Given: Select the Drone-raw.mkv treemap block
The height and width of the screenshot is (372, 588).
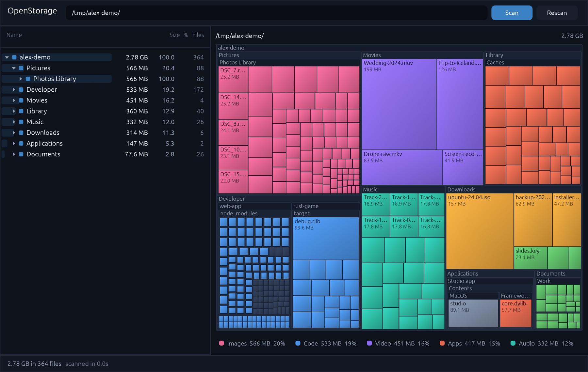Looking at the screenshot, I should 402,167.
